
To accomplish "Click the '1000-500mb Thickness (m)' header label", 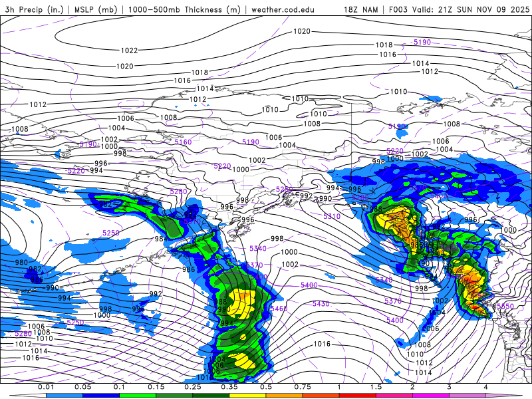I will 184,9.
